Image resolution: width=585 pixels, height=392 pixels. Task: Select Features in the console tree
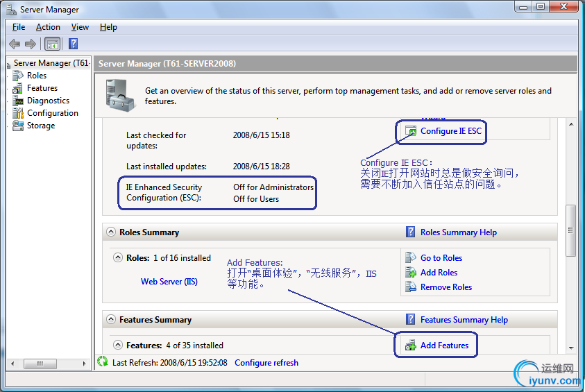click(42, 88)
